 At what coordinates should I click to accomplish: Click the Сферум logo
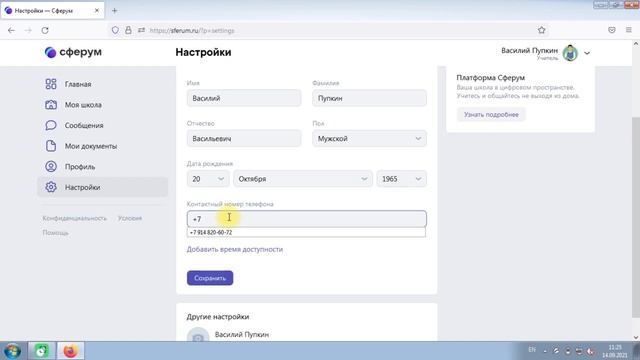pos(73,52)
